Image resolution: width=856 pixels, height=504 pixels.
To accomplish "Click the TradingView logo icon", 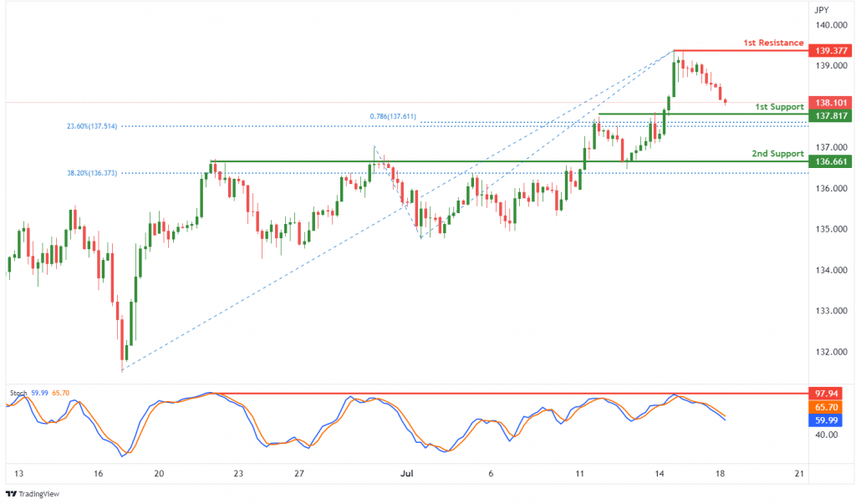I will pyautogui.click(x=11, y=494).
